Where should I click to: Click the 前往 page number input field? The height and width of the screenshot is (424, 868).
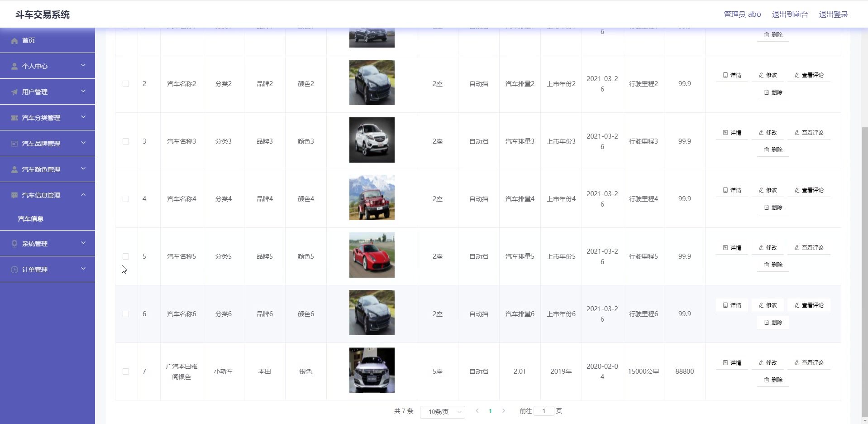544,411
